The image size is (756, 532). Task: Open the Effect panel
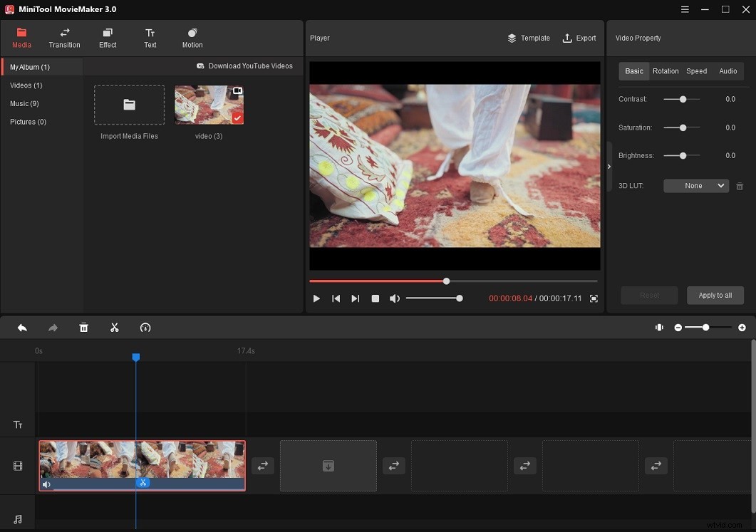tap(108, 38)
